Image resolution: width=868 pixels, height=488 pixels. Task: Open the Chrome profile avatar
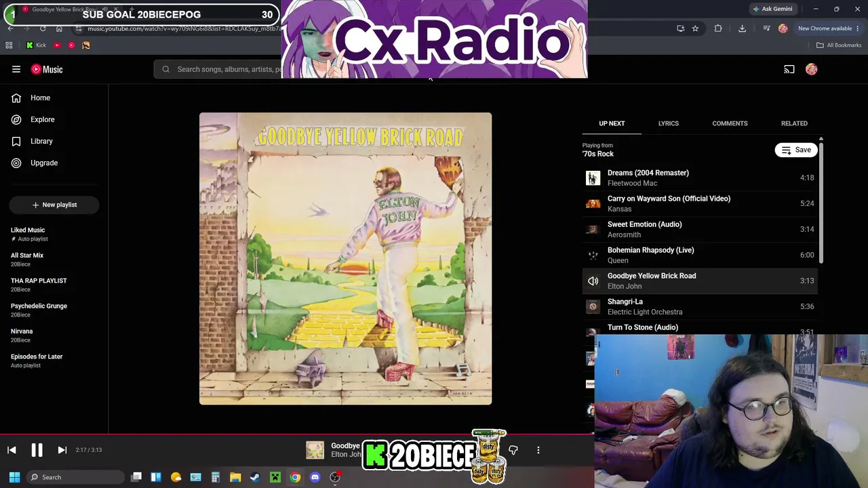click(x=783, y=28)
